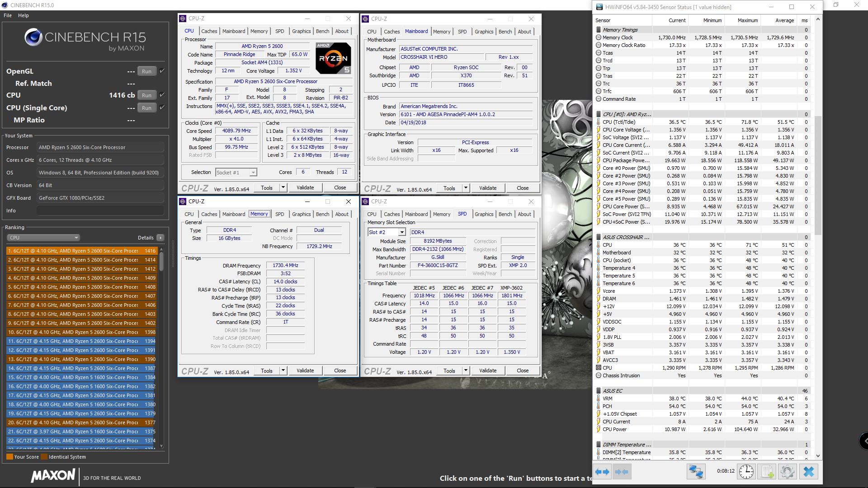The width and height of the screenshot is (868, 488).
Task: Click thermometer icon of CPU (Tctl/Tdie) row
Action: [599, 122]
